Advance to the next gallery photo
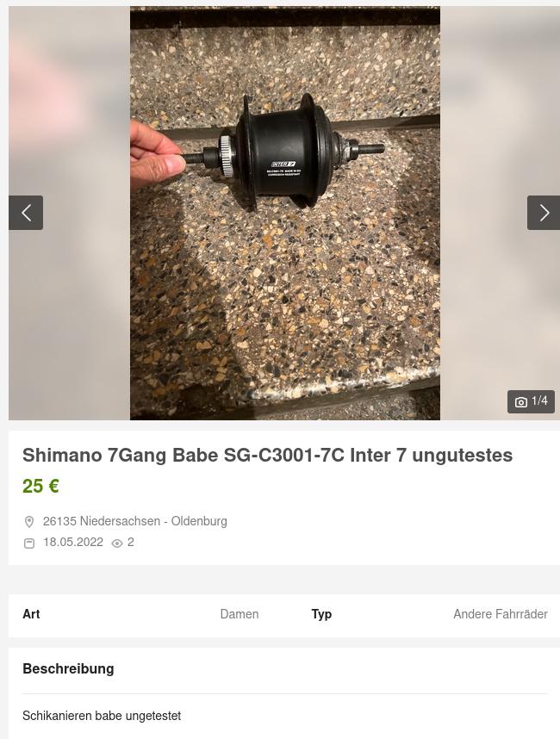The image size is (560, 739). click(544, 213)
